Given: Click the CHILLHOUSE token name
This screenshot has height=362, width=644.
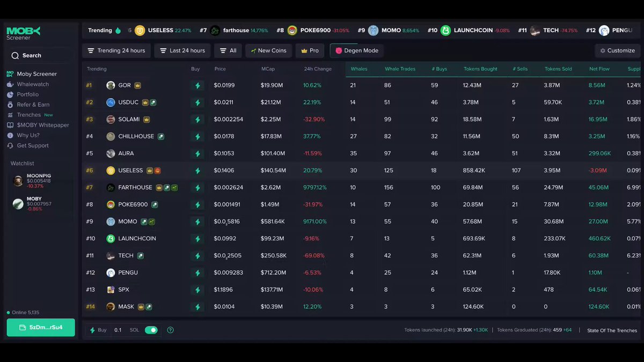Looking at the screenshot, I should pos(136,136).
